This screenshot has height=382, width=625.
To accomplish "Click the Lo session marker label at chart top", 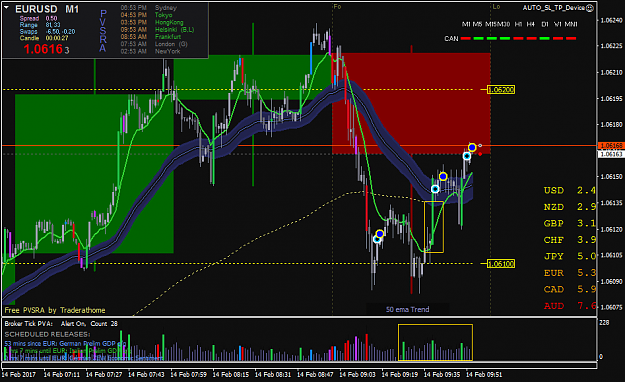I will (x=496, y=7).
